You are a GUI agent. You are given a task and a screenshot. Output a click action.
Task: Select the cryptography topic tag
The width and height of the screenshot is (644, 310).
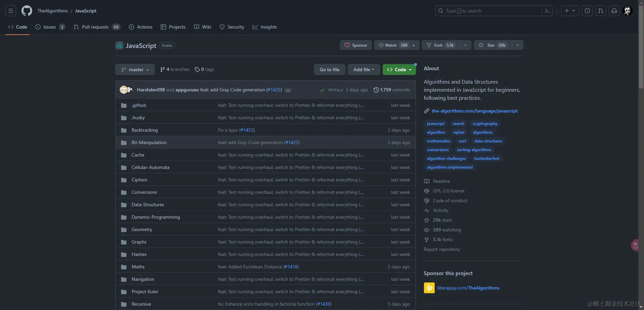click(x=485, y=124)
